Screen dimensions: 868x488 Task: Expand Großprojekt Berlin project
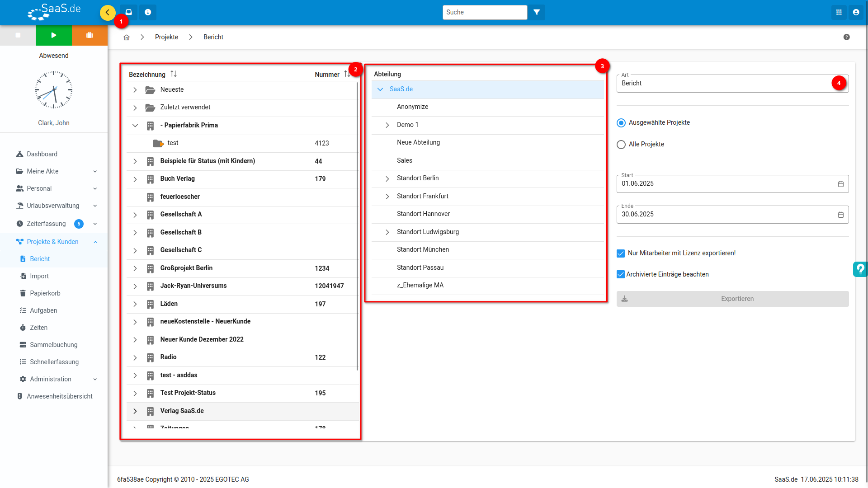coord(135,268)
